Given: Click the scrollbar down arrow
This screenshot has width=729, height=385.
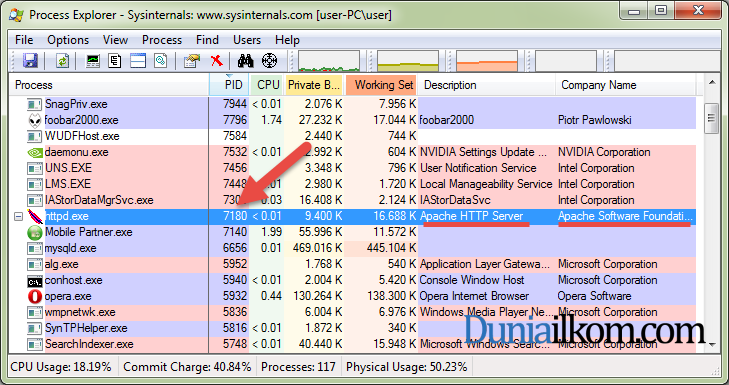Looking at the screenshot, I should [x=712, y=345].
